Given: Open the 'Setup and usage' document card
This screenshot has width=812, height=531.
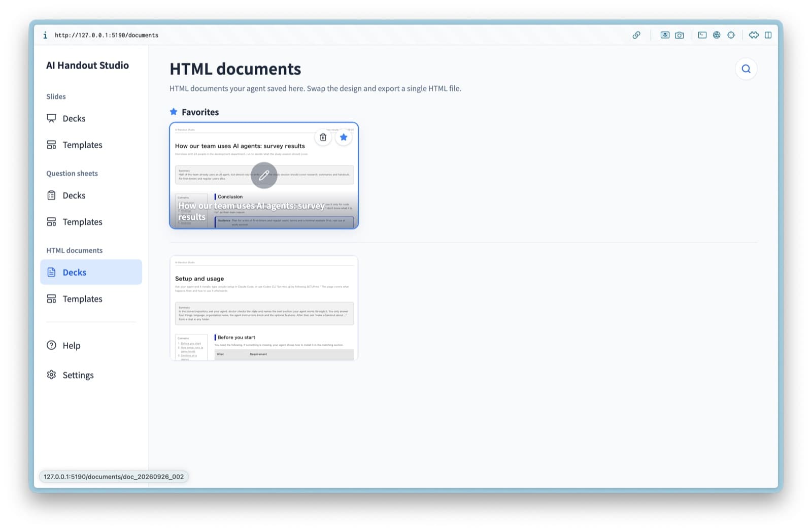Looking at the screenshot, I should point(264,308).
